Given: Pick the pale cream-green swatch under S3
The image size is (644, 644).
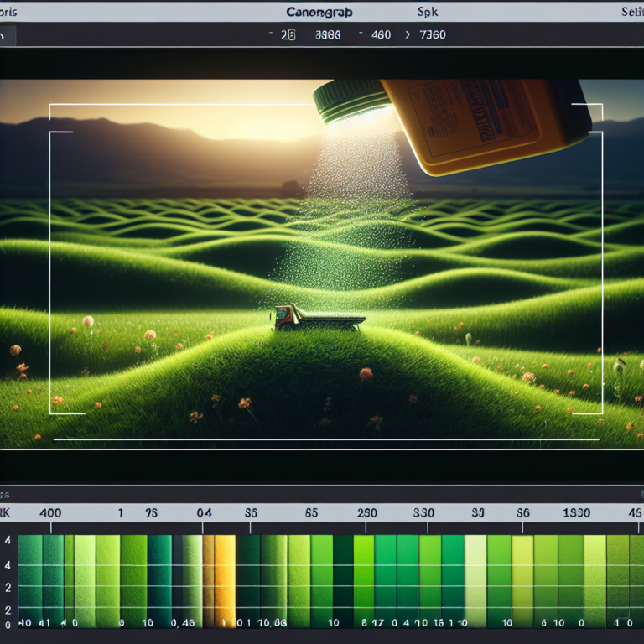Looking at the screenshot, I should pos(475,581).
